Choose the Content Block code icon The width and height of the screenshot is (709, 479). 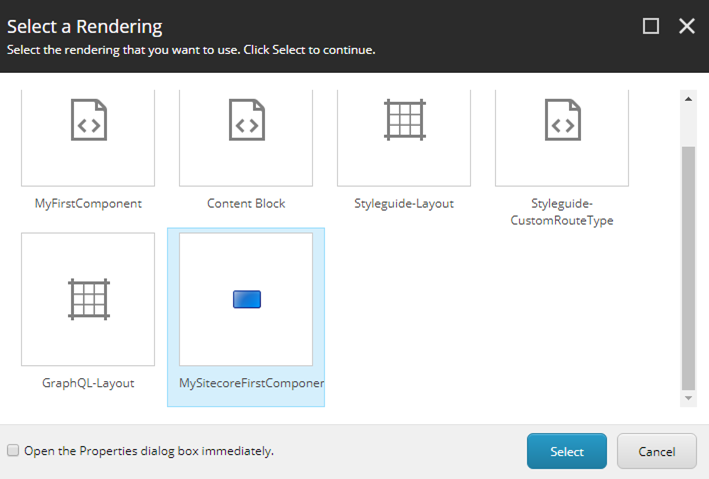pos(247,120)
